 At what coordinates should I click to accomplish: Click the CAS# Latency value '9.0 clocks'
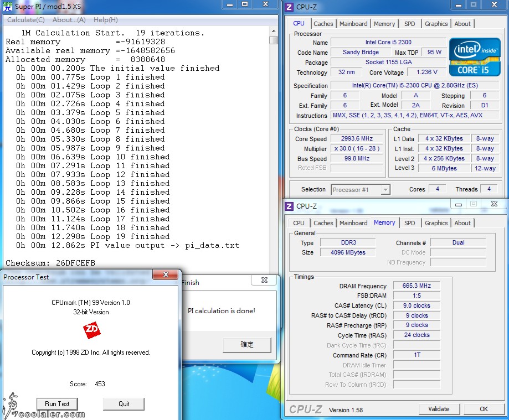coord(417,305)
